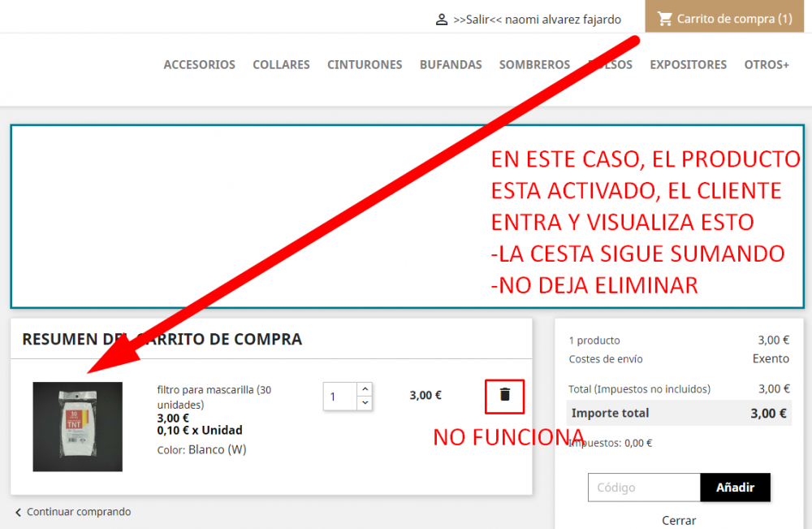812x529 pixels.
Task: Open the ACCESORIOS menu item
Action: coord(199,64)
